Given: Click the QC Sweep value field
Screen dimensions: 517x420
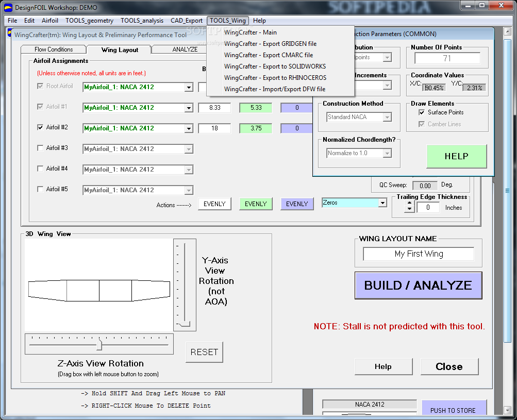Looking at the screenshot, I should coord(425,186).
